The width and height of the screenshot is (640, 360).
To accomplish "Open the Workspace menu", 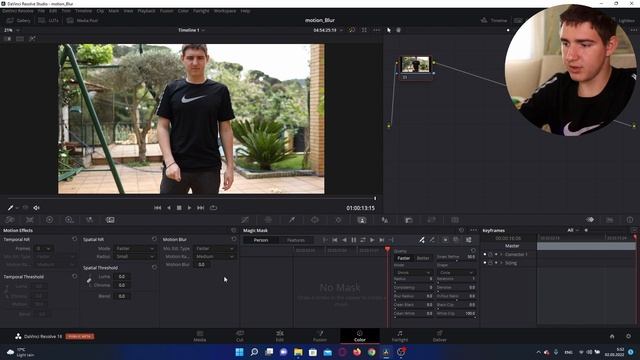I will click(225, 11).
